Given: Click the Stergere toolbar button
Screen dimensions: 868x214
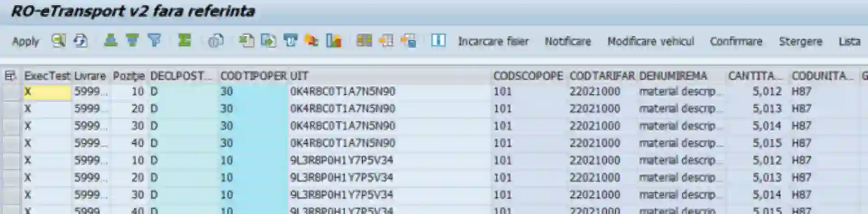Looking at the screenshot, I should (801, 42).
